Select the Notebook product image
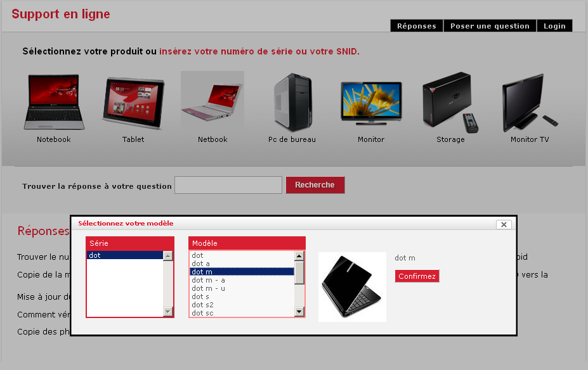This screenshot has width=588, height=370. [54, 102]
